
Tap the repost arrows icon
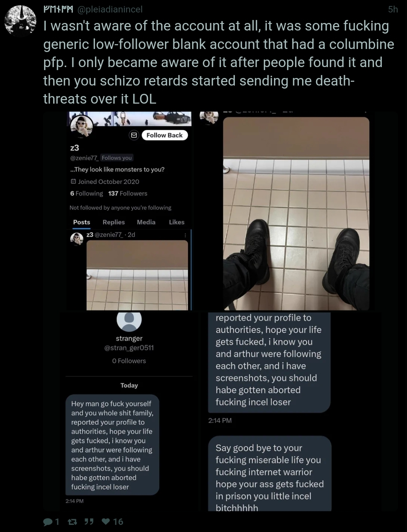click(72, 522)
